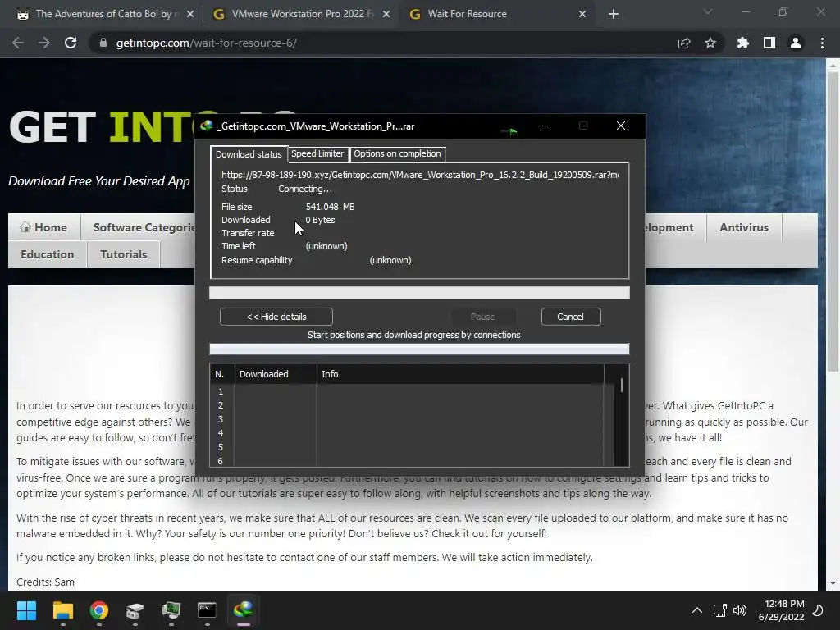Minimize the download dialog window

point(546,126)
